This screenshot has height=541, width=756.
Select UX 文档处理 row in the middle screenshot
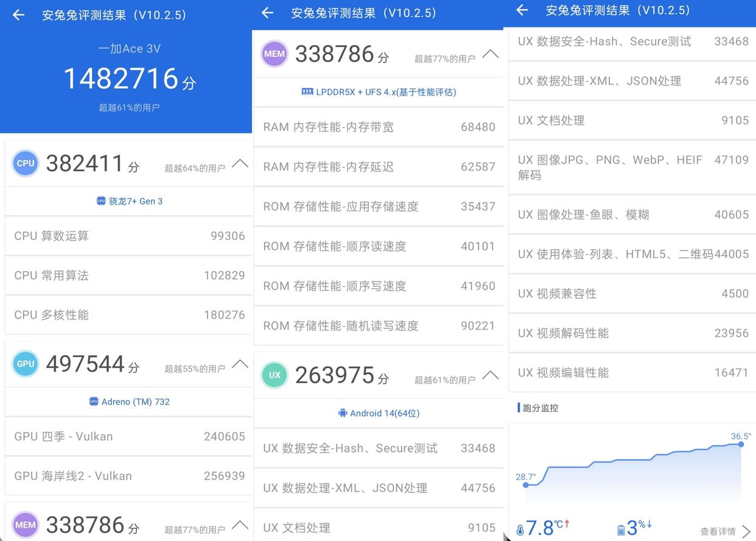pos(379,525)
